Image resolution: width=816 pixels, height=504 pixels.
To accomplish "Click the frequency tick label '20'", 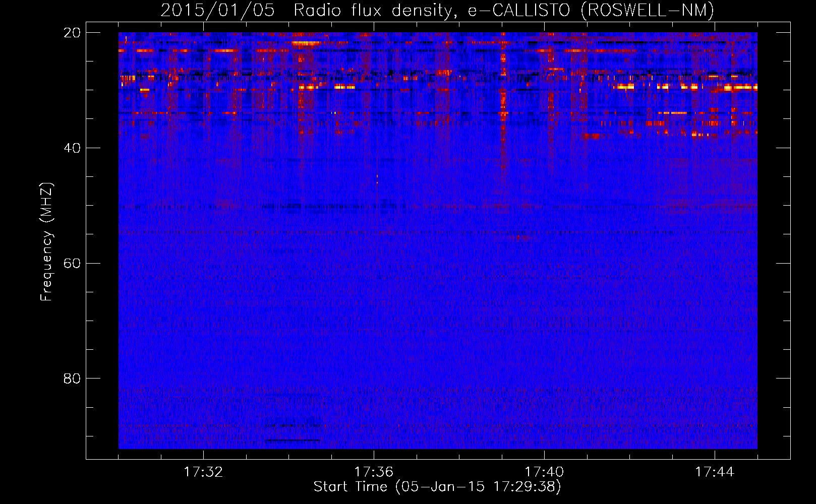I will pyautogui.click(x=72, y=33).
